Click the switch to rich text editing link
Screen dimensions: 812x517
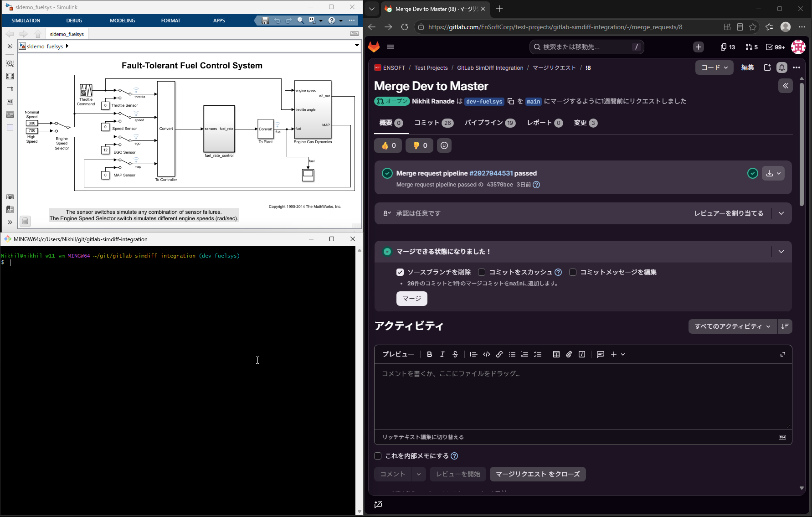[x=423, y=437]
